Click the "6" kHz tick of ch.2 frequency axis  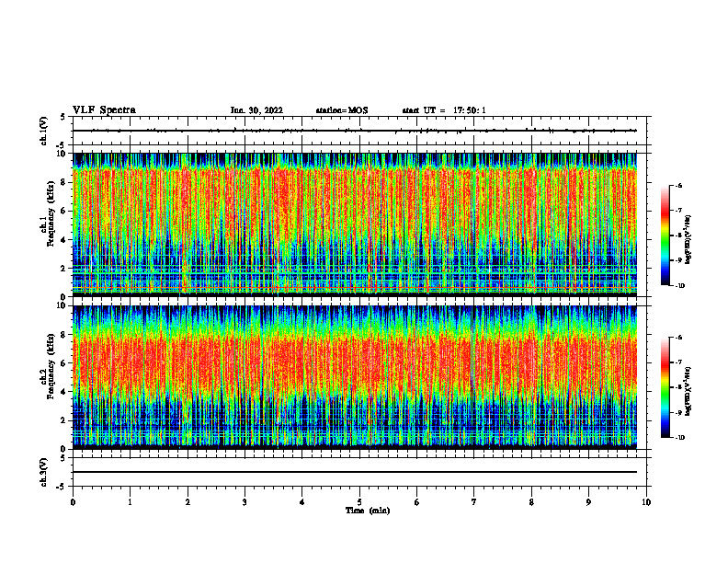(x=64, y=363)
